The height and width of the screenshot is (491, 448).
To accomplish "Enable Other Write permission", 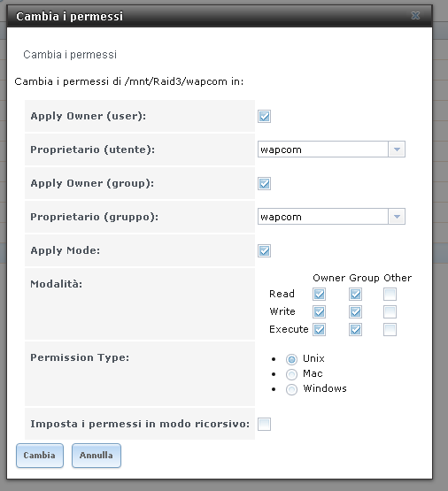I will tap(390, 312).
